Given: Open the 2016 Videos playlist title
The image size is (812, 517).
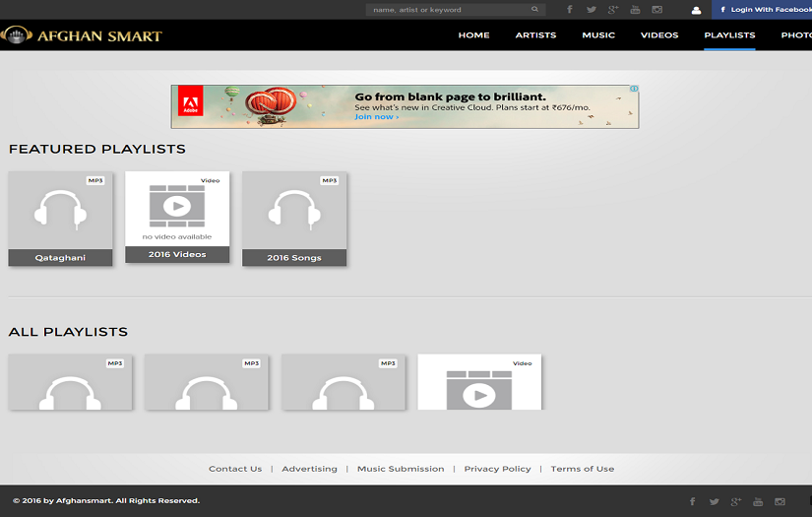Looking at the screenshot, I should click(177, 254).
